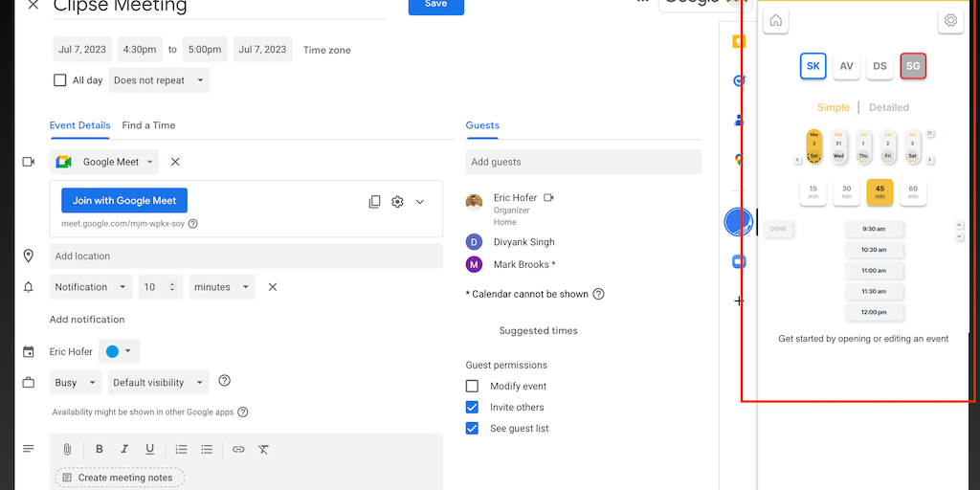Open settings gear in side panel
The height and width of the screenshot is (490, 980).
pyautogui.click(x=950, y=21)
